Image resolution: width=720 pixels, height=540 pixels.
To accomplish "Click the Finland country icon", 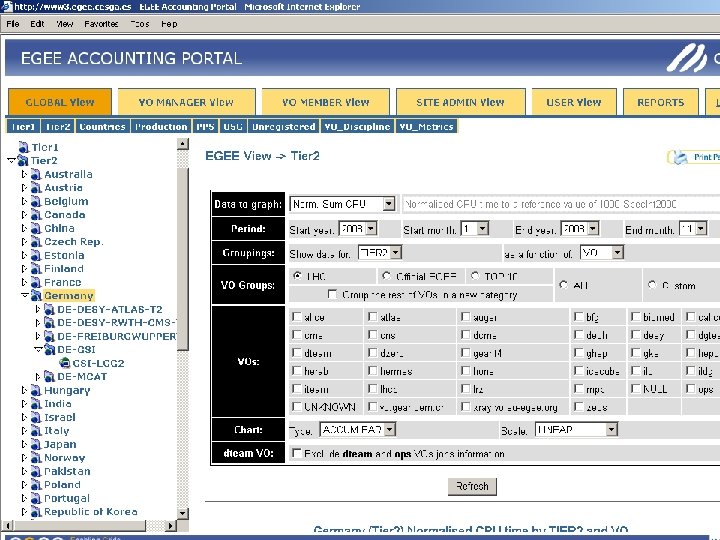I will pyautogui.click(x=36, y=269).
